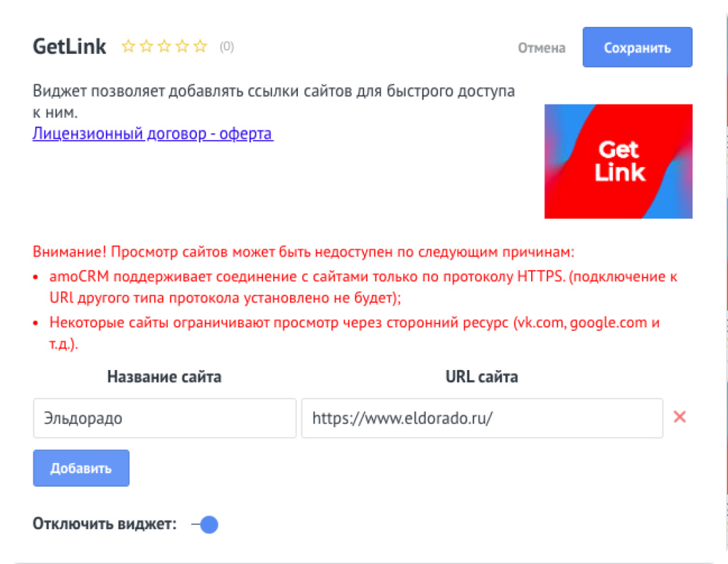Click the fifth rating star
The image size is (728, 564).
point(200,46)
